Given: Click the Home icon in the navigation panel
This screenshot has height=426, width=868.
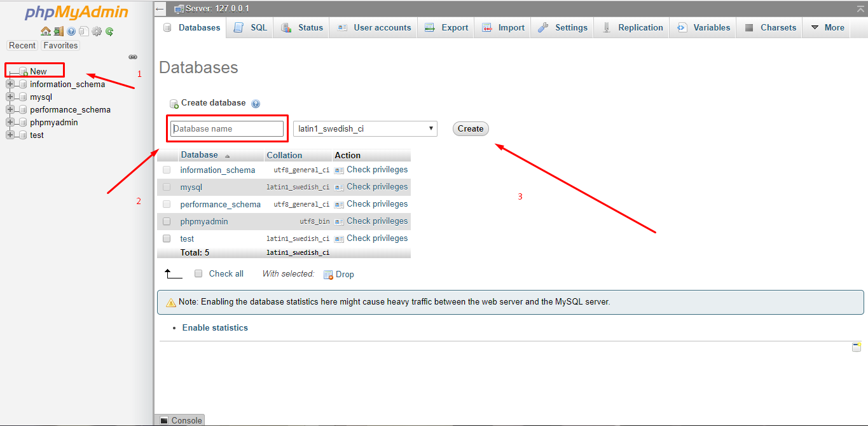Looking at the screenshot, I should click(45, 31).
